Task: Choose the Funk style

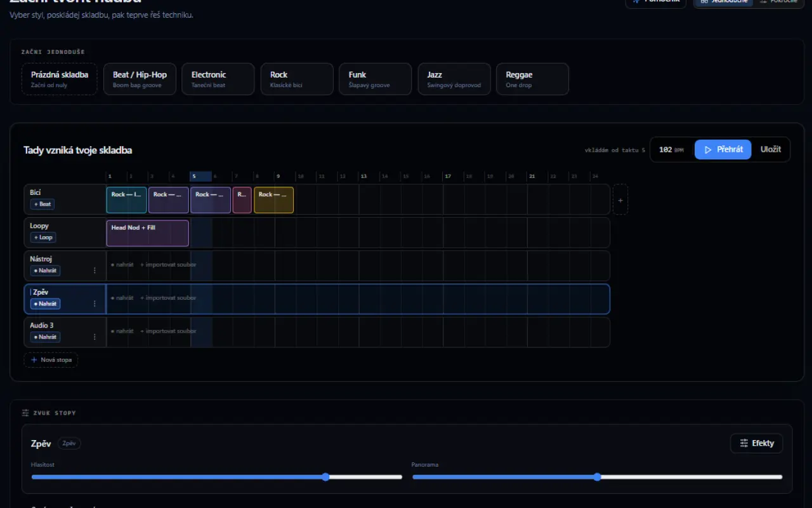Action: pos(376,79)
